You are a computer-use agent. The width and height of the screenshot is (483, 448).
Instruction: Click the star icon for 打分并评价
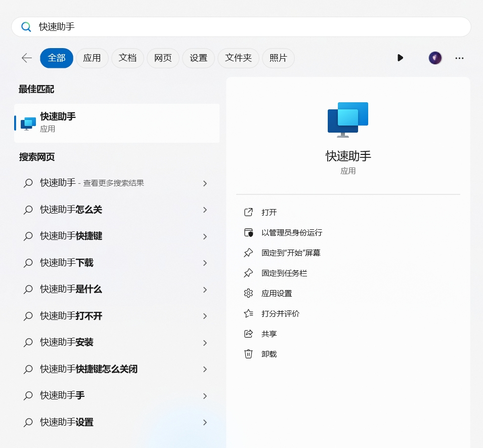click(x=248, y=313)
